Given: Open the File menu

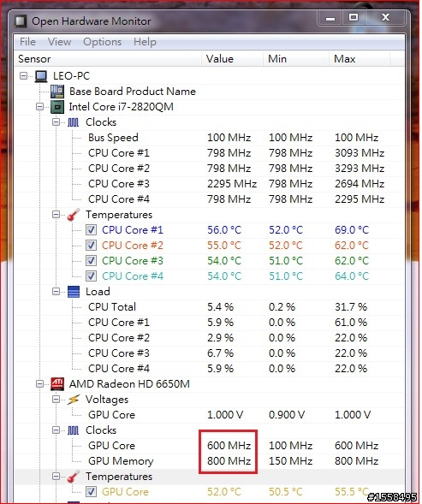Looking at the screenshot, I should click(x=27, y=42).
